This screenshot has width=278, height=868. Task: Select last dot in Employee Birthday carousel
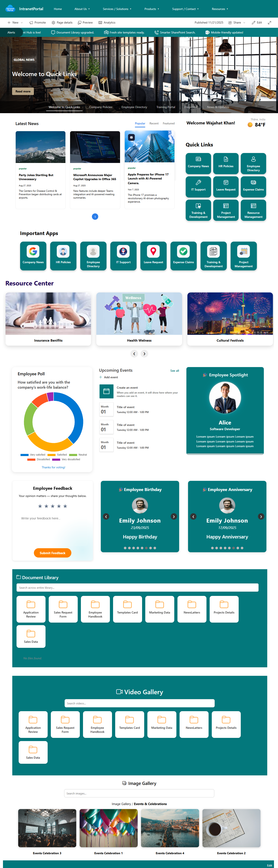coord(155,548)
